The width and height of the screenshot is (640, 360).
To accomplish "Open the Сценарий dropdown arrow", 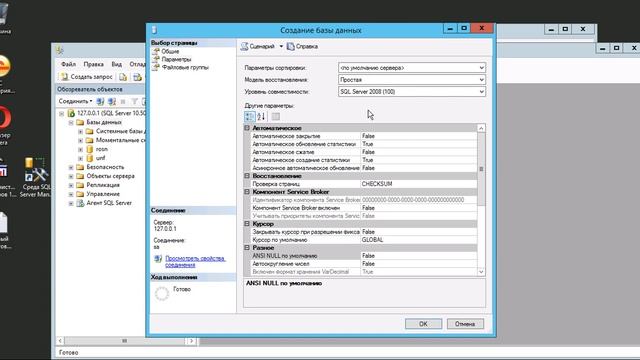I will click(281, 47).
